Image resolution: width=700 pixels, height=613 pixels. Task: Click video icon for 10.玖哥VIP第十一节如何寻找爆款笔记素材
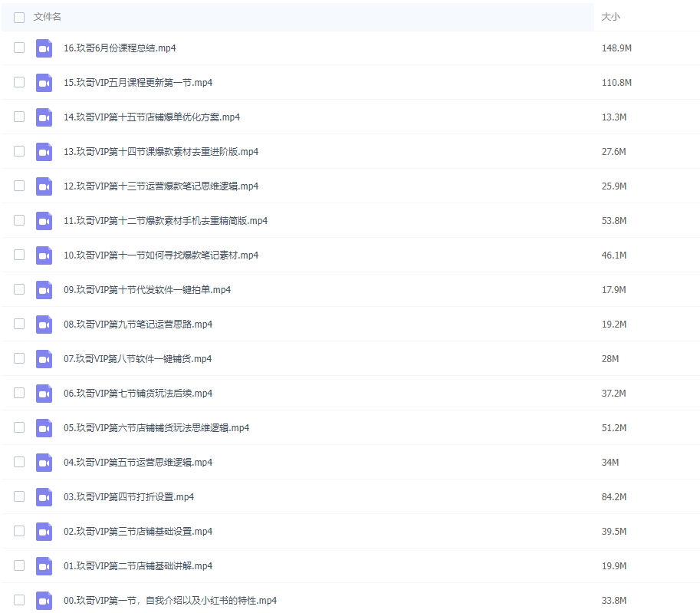[44, 255]
